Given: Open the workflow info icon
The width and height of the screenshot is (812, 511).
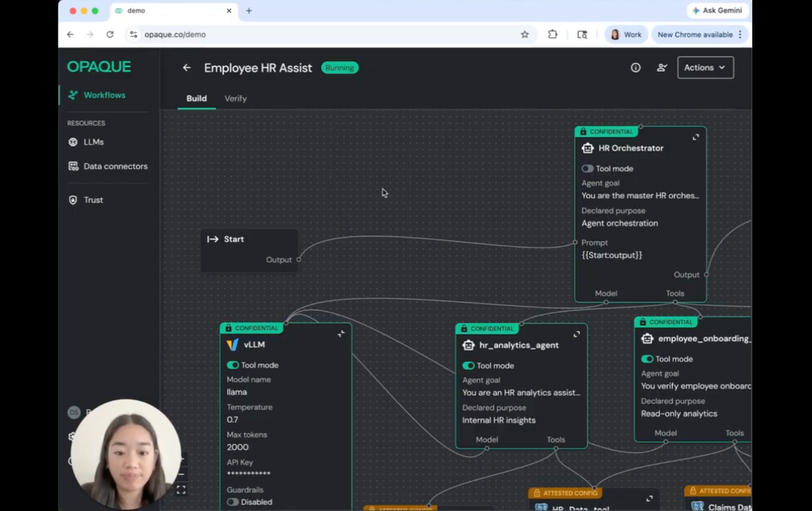Looking at the screenshot, I should [636, 68].
